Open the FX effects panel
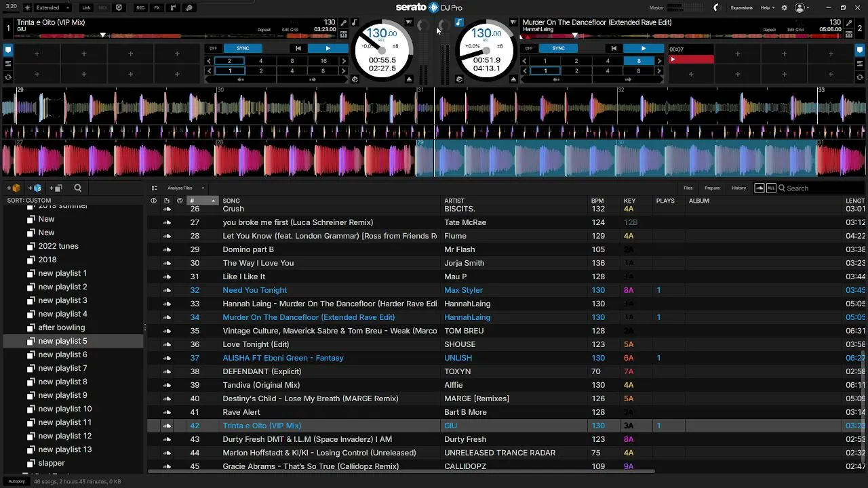 [x=157, y=7]
